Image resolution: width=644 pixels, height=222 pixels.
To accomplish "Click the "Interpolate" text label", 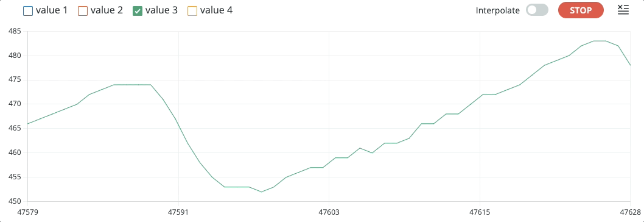I will (498, 11).
